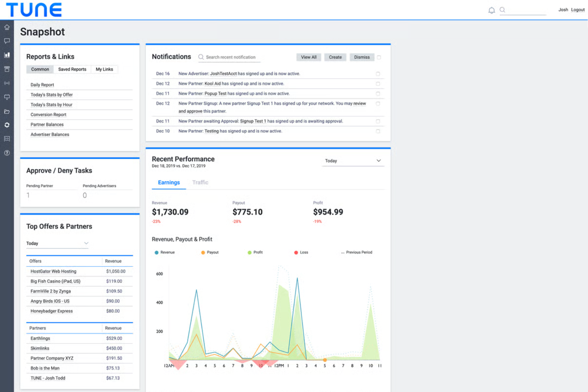Image resolution: width=588 pixels, height=392 pixels.
Task: Open Settings via the gear icon
Action: coord(7,125)
